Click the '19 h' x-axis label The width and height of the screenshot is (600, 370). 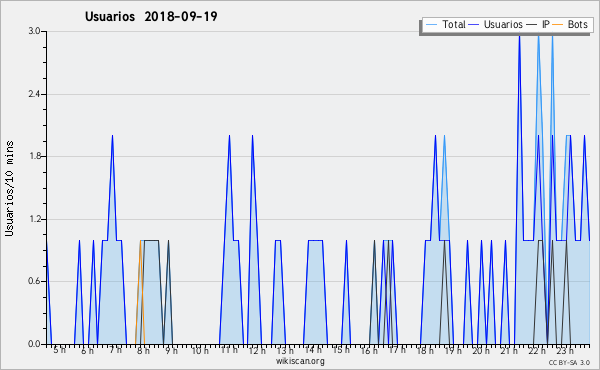[453, 351]
